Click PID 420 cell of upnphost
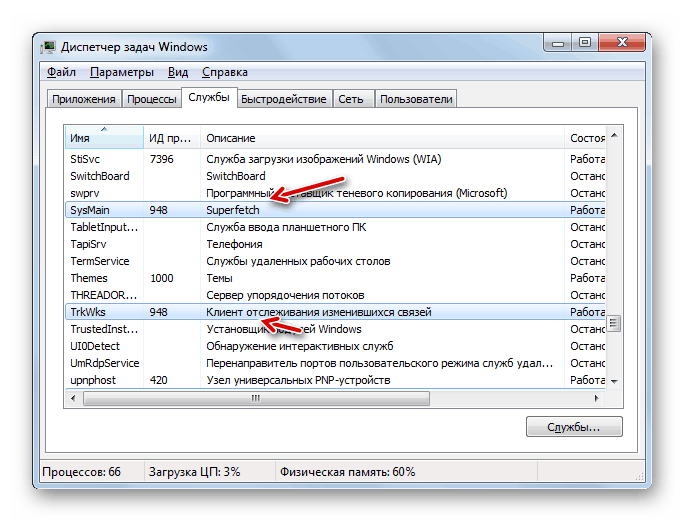The width and height of the screenshot is (685, 522). click(x=158, y=380)
